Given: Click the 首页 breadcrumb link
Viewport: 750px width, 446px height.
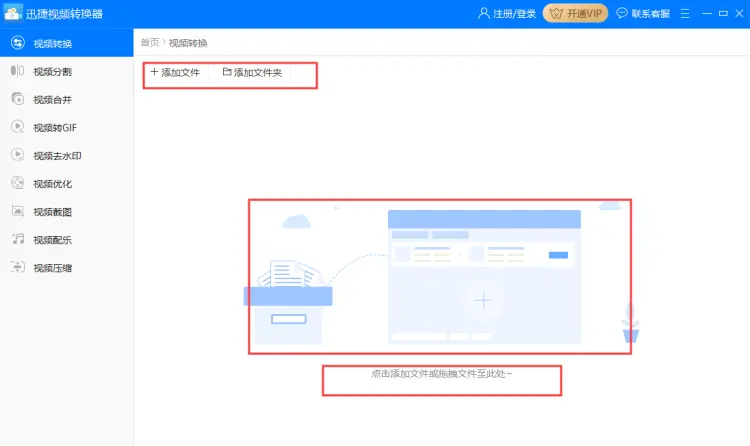Looking at the screenshot, I should point(150,43).
